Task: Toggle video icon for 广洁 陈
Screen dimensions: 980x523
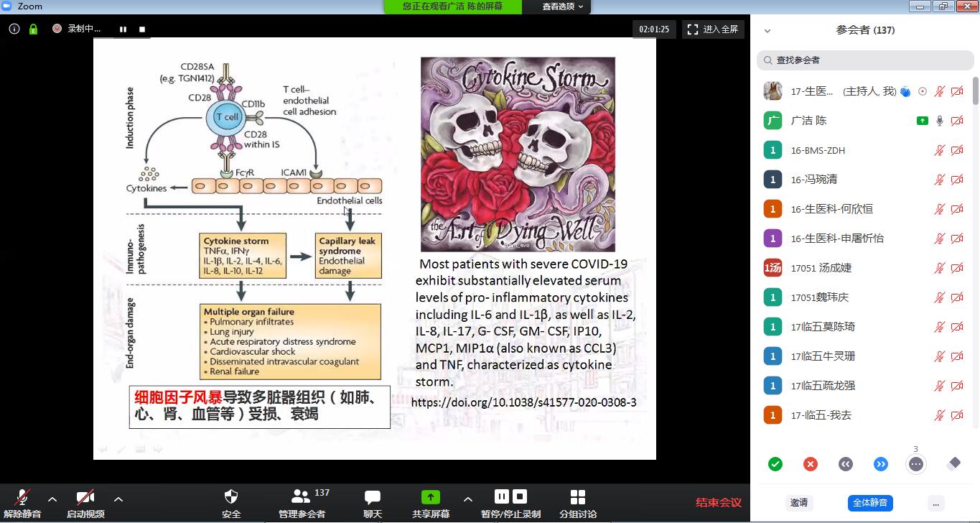Action: pyautogui.click(x=957, y=121)
